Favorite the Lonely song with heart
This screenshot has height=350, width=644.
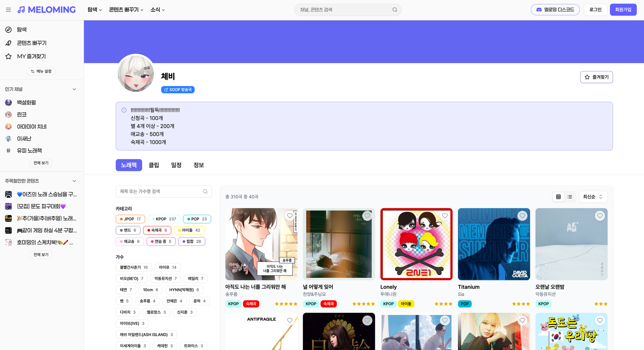pos(445,216)
